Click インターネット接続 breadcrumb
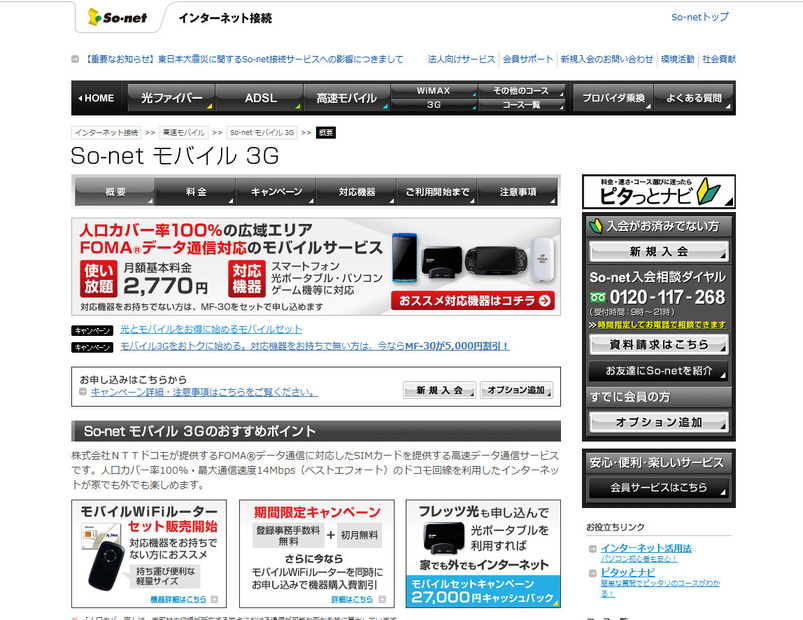 point(106,133)
